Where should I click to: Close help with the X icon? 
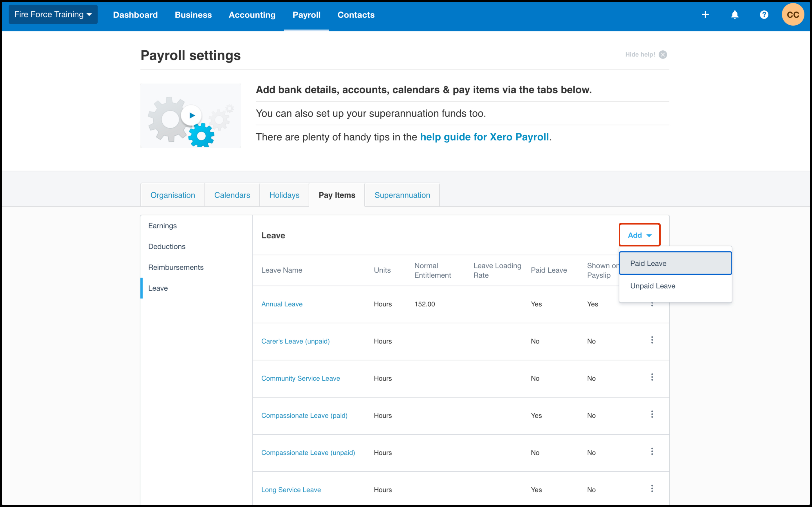pos(663,54)
